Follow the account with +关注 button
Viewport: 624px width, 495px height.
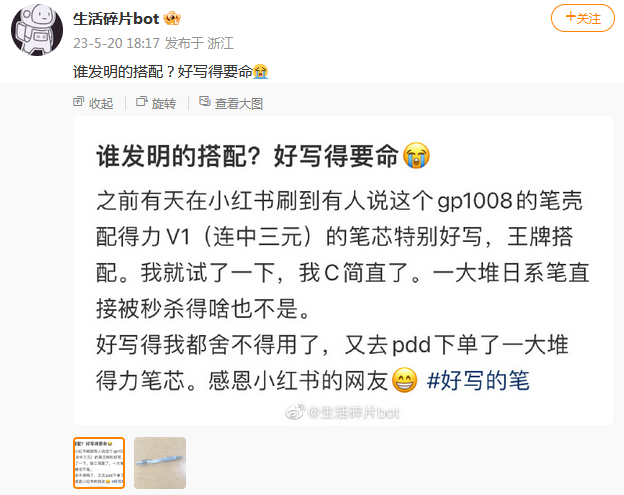pyautogui.click(x=583, y=18)
